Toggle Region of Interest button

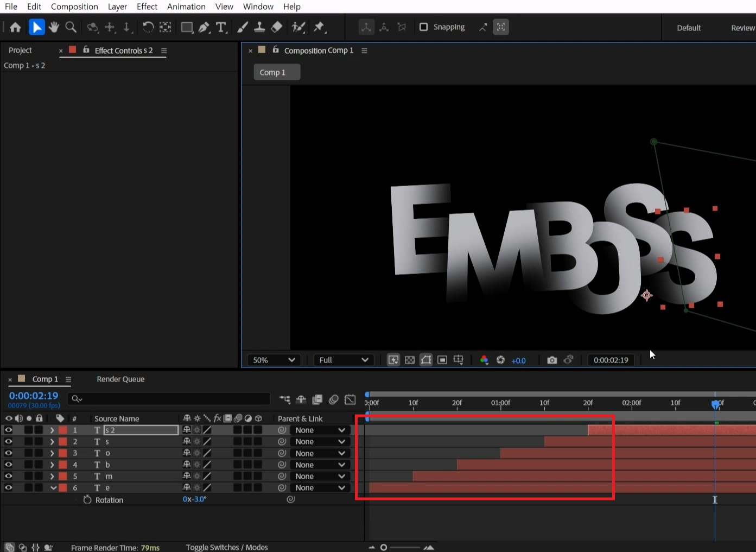tap(442, 360)
